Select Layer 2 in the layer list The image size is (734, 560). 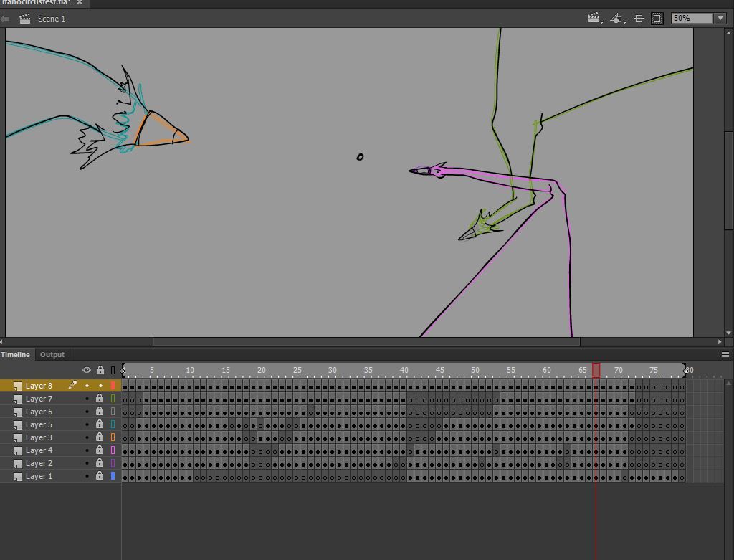point(39,463)
